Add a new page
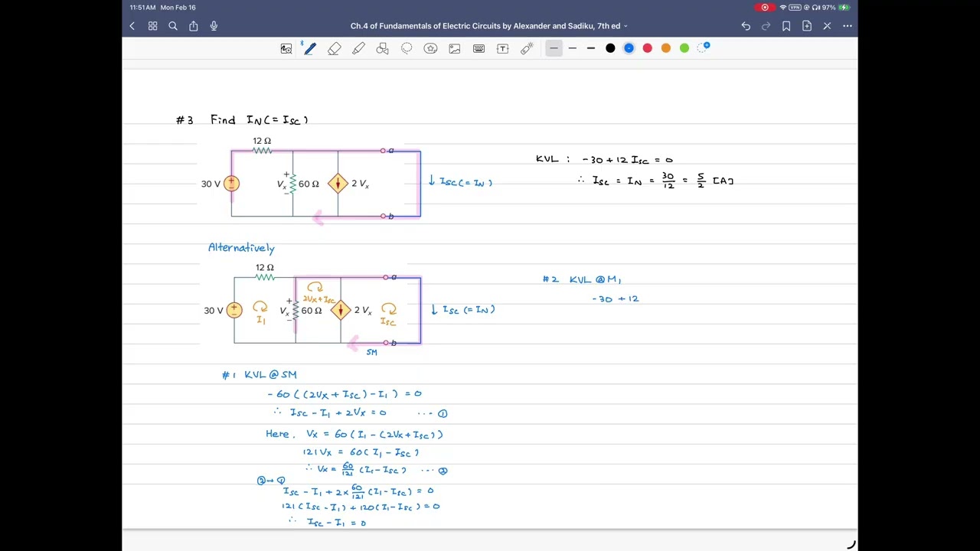This screenshot has height=551, width=980. tap(807, 26)
